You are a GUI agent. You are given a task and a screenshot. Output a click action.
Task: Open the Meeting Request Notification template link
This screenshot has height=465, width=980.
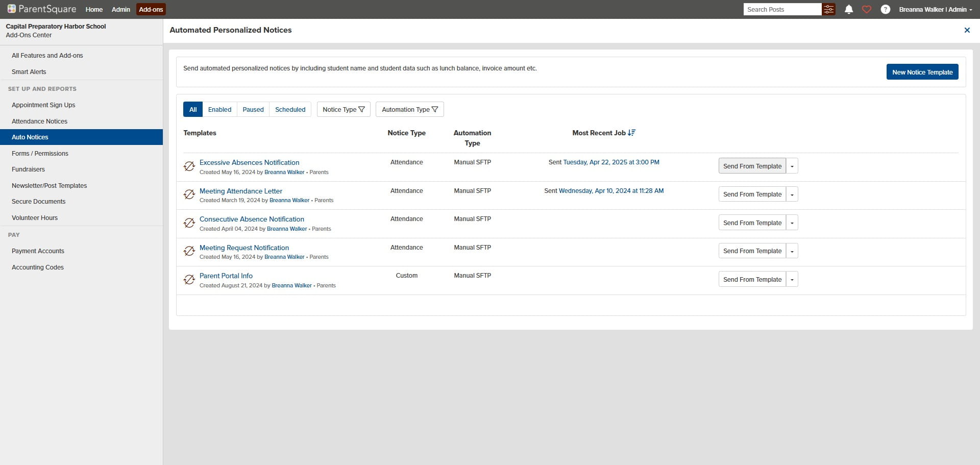pyautogui.click(x=244, y=248)
